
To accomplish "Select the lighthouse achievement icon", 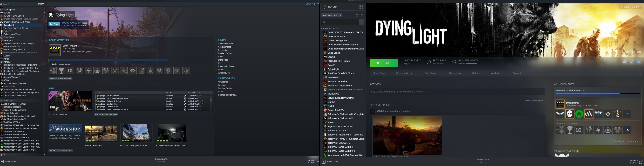I will coord(618,114).
